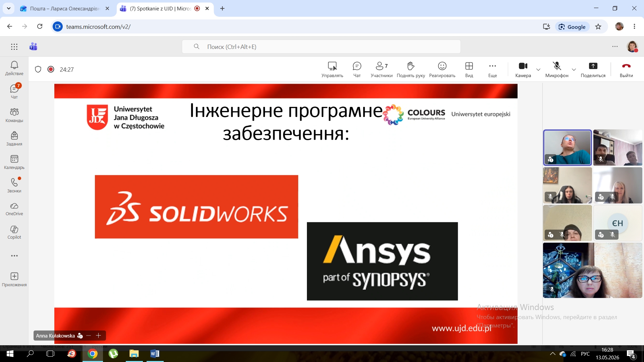The image size is (644, 362).
Task: Open Teams (Команды) in sidebar
Action: pos(14,115)
